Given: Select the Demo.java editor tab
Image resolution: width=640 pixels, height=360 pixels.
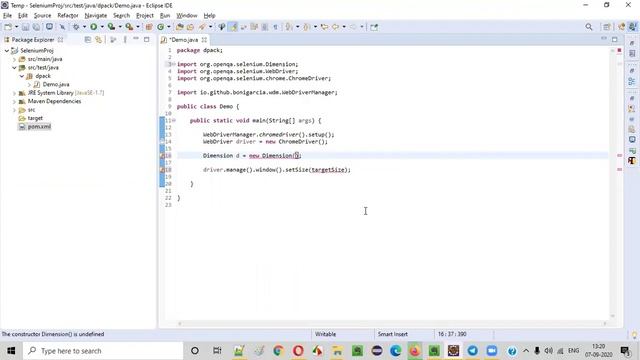Looking at the screenshot, I should point(184,40).
